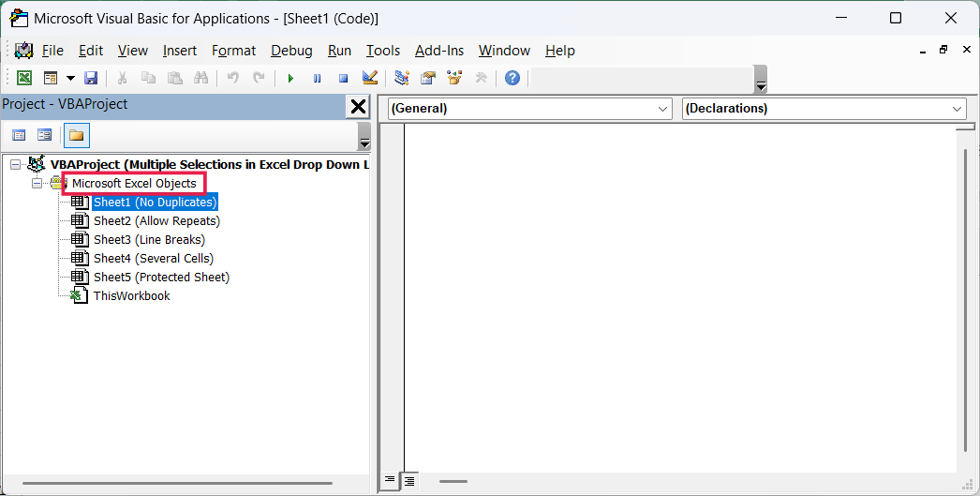The width and height of the screenshot is (980, 496).
Task: Click Project pane horizontal scrollbar
Action: click(x=177, y=483)
